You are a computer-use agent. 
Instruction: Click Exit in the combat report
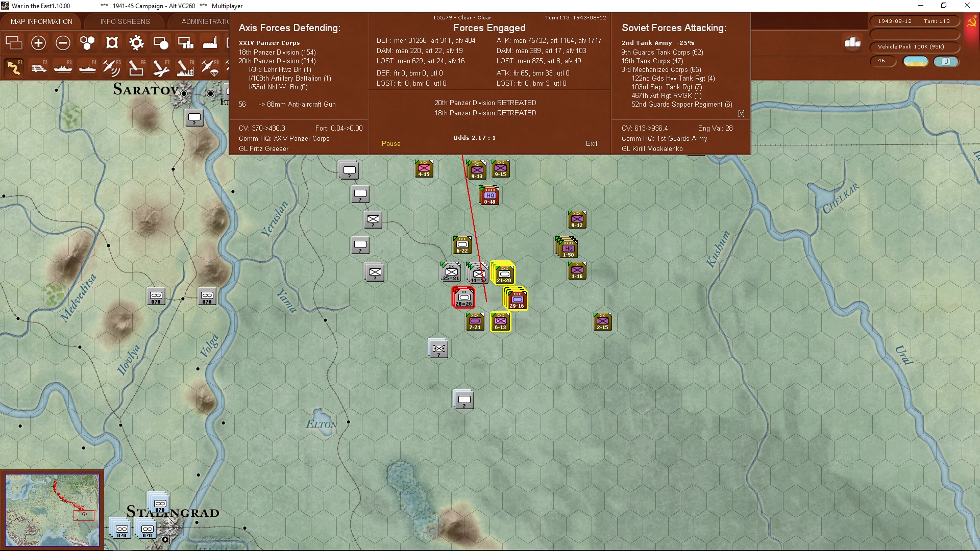click(591, 144)
